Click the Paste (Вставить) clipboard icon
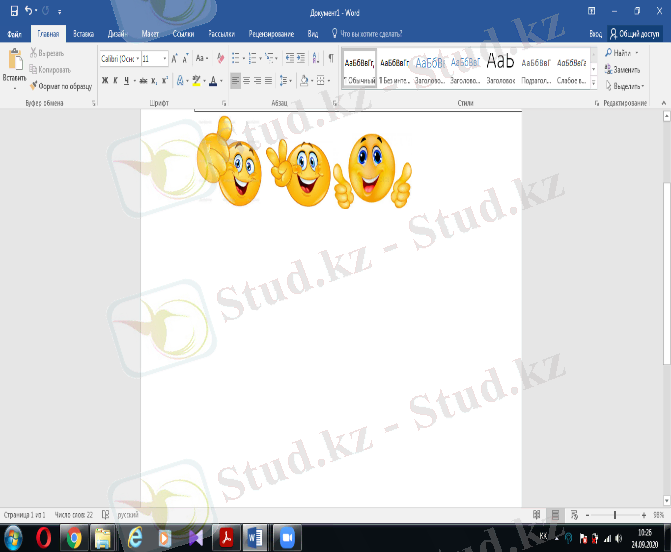 tap(14, 60)
